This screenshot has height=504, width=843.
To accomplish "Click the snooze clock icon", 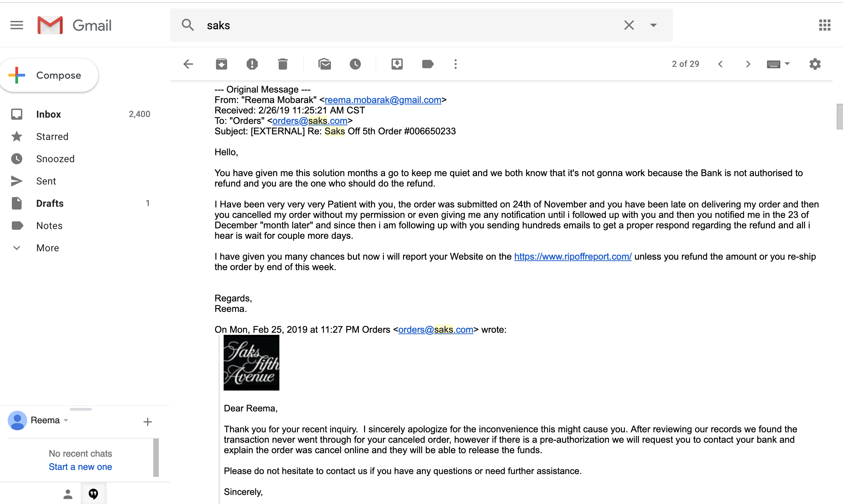I will (355, 64).
